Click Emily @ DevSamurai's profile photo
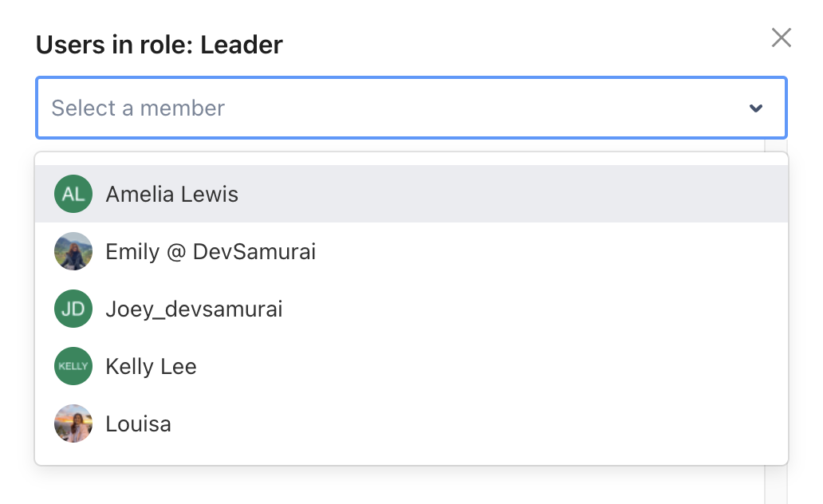The height and width of the screenshot is (504, 823). [x=73, y=252]
